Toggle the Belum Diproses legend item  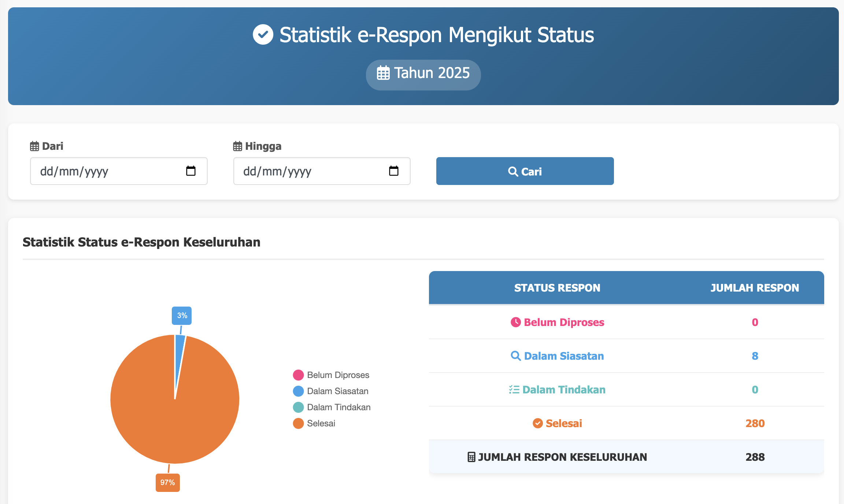(x=337, y=375)
